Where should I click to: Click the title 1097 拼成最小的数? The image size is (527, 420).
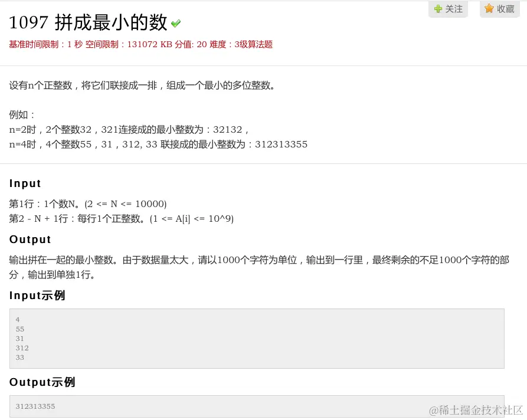point(88,22)
